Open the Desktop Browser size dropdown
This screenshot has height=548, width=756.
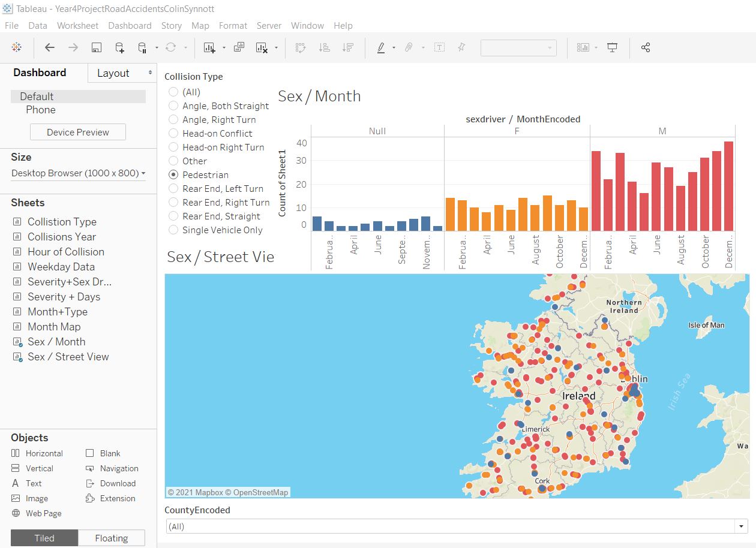point(78,173)
